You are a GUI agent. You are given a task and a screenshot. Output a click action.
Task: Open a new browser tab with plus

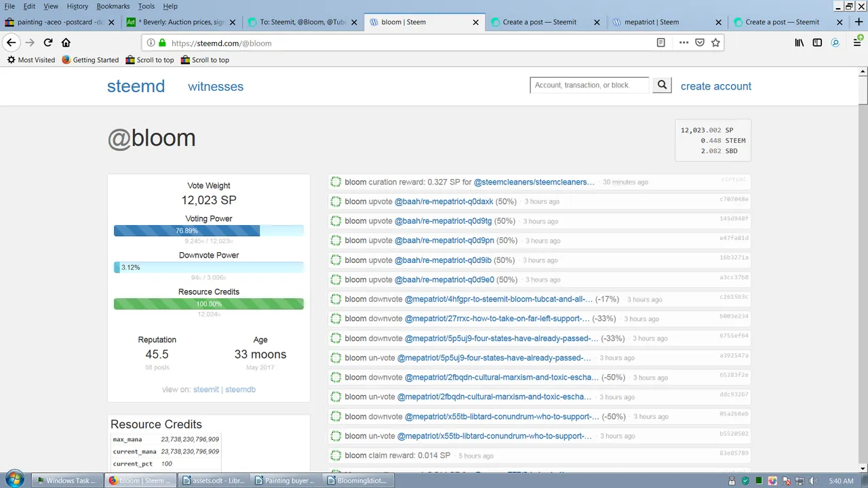click(x=859, y=22)
